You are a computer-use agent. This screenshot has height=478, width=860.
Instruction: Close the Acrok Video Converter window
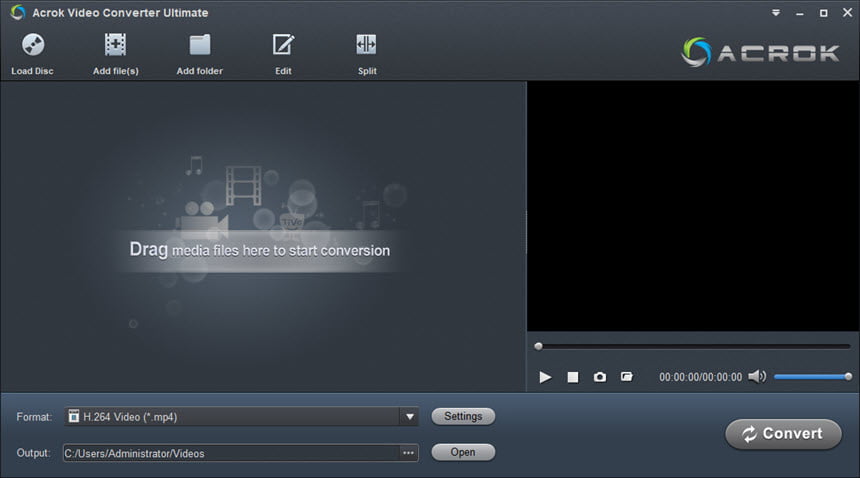tap(847, 12)
